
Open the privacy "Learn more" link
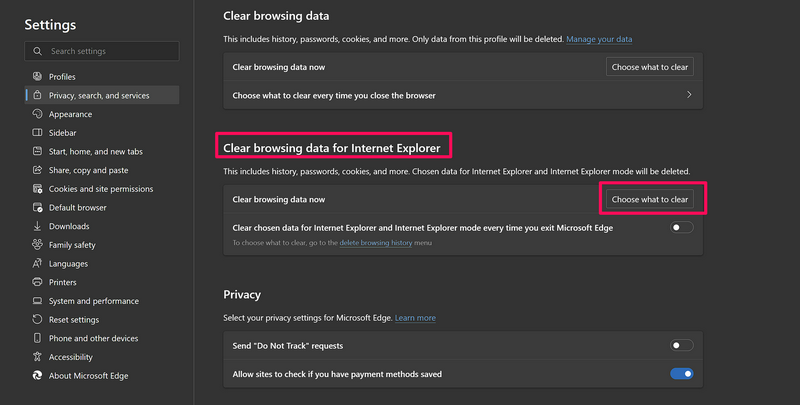point(415,318)
